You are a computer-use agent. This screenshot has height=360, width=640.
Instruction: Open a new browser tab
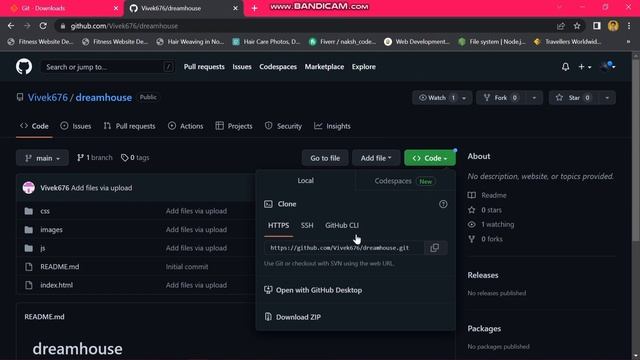254,8
